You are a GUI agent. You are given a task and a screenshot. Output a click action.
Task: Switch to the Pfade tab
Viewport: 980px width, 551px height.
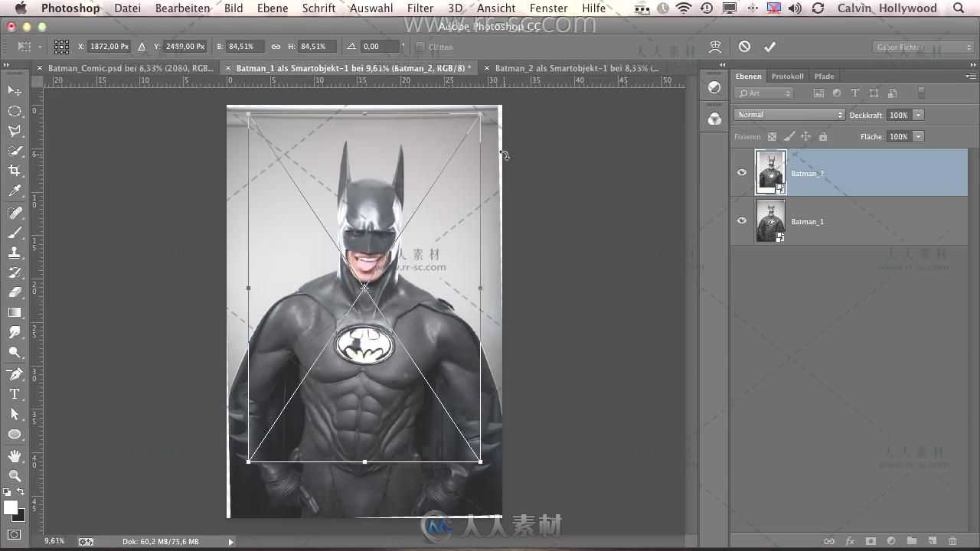click(x=824, y=77)
